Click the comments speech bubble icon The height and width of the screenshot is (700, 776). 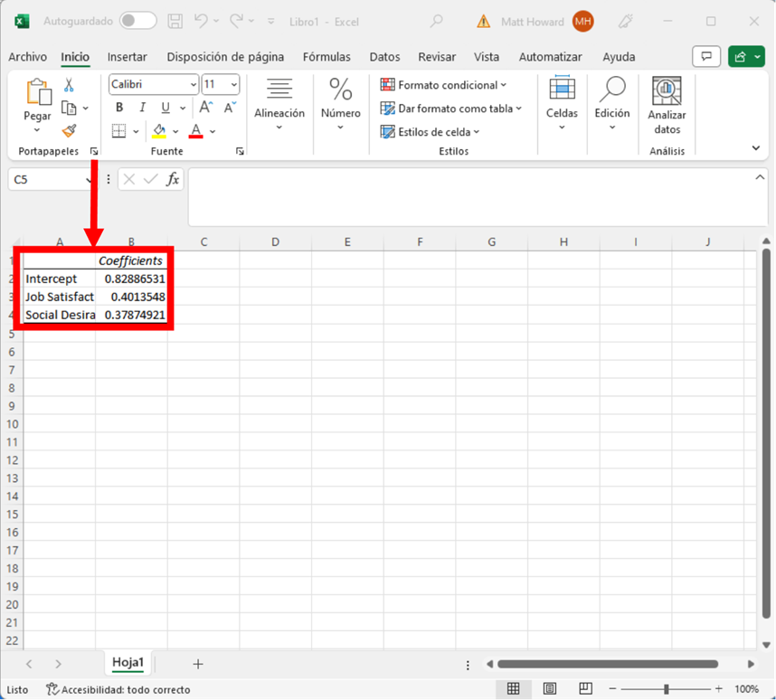tap(705, 57)
